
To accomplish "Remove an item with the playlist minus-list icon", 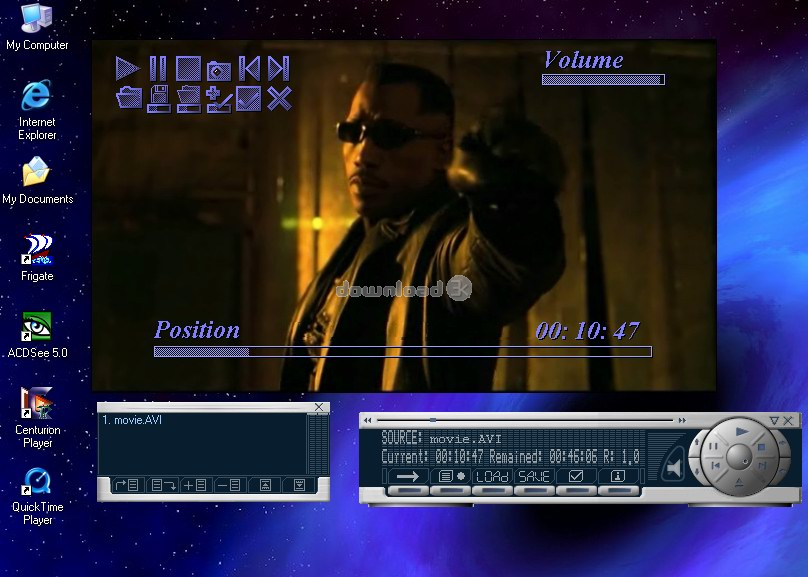I will click(x=228, y=485).
